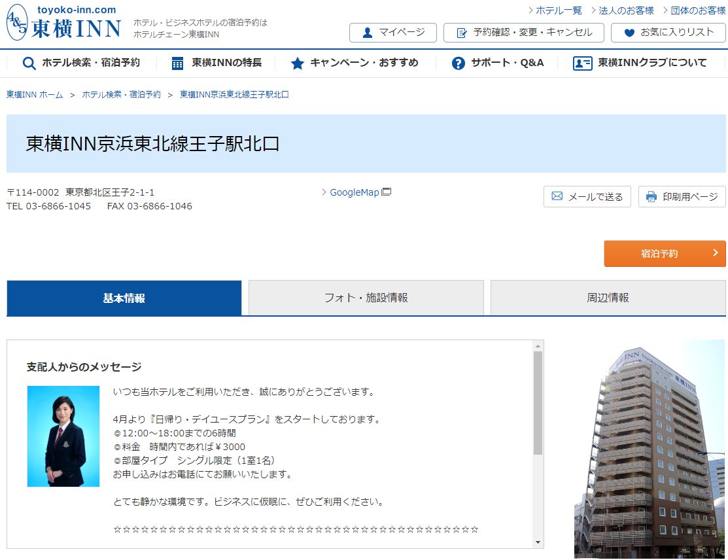Open the GoogleMap link
This screenshot has width=728, height=560.
[x=355, y=192]
